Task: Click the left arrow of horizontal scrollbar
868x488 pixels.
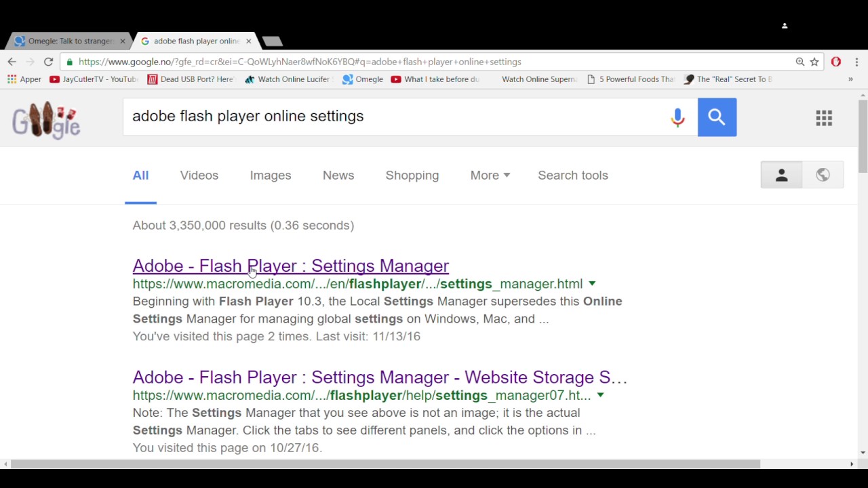Action: pyautogui.click(x=5, y=464)
